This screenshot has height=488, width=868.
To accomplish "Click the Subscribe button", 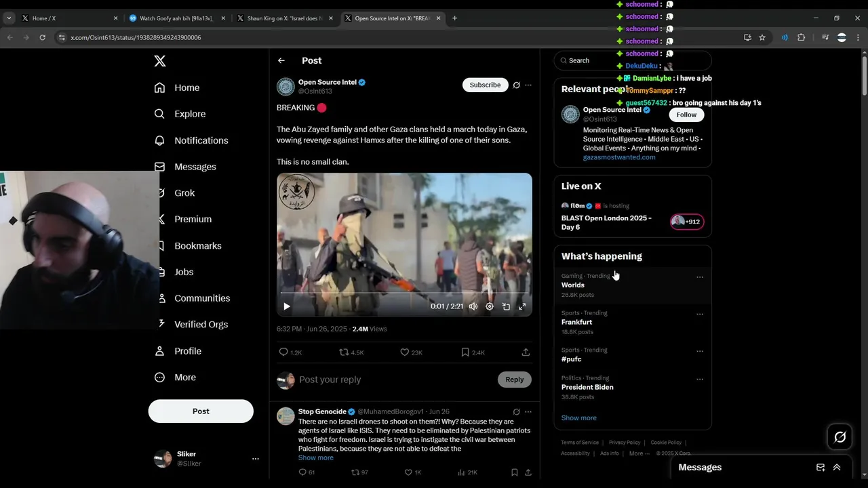I will 486,85.
